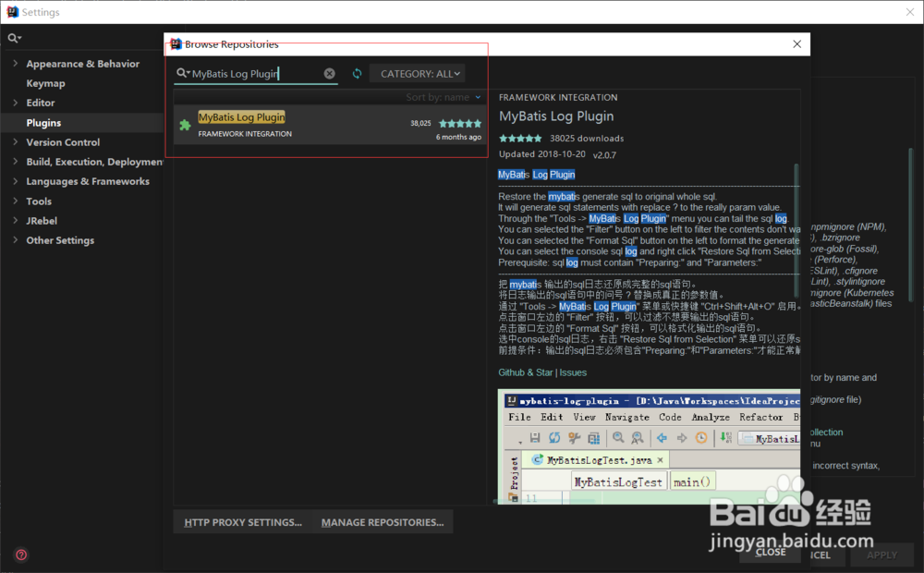Click the Settings window search icon
Screen dimensions: 924x573
[14, 38]
